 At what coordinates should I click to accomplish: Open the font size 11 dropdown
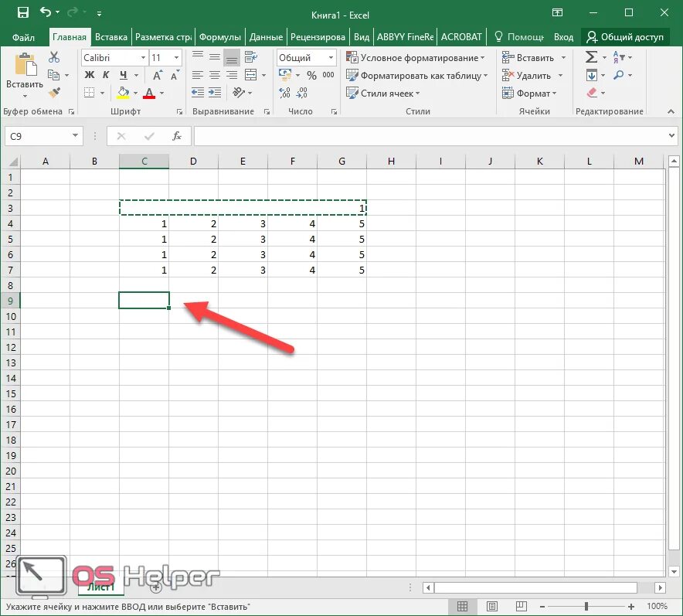[x=176, y=57]
